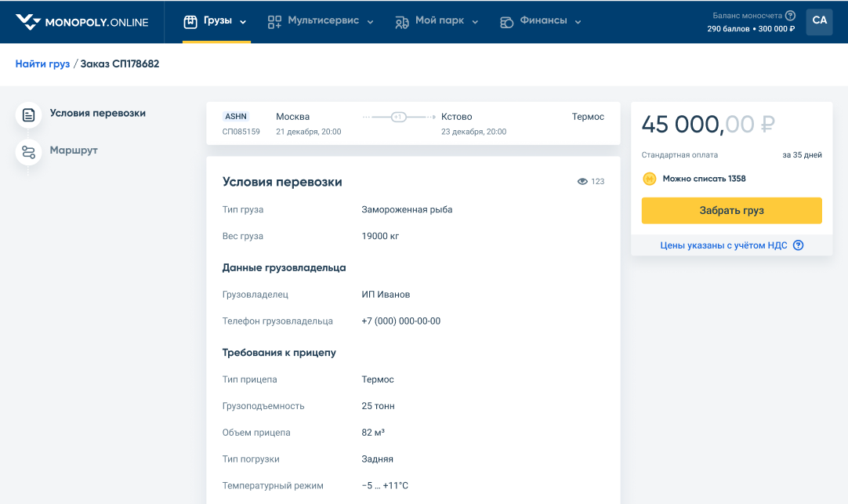Expand the Грузы menu chevron
The height and width of the screenshot is (504, 848).
click(243, 22)
